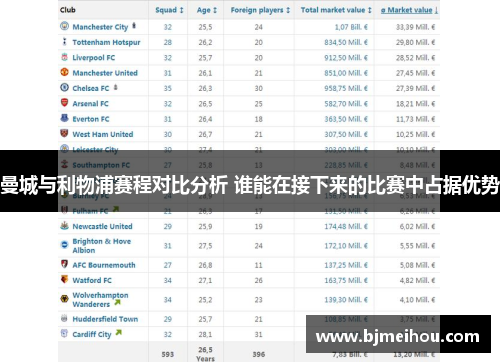The image size is (500, 362).
Task: Click the Everton FC crest icon
Action: coord(64,118)
